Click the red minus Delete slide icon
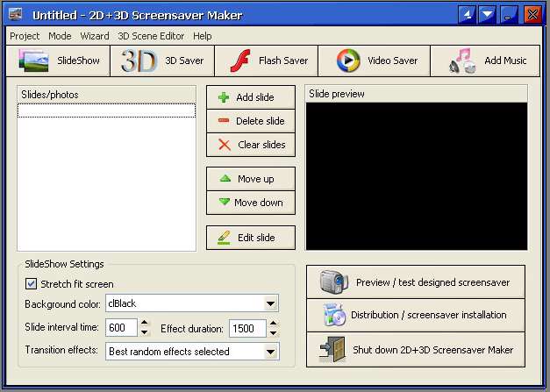 coord(224,121)
